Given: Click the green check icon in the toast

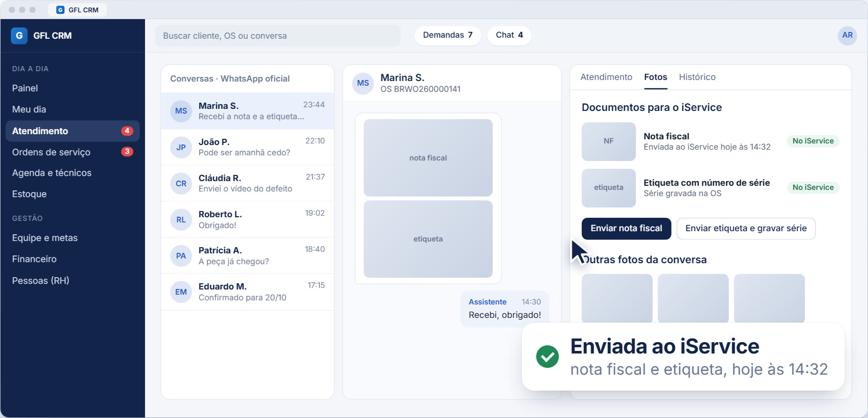Looking at the screenshot, I should coord(548,357).
